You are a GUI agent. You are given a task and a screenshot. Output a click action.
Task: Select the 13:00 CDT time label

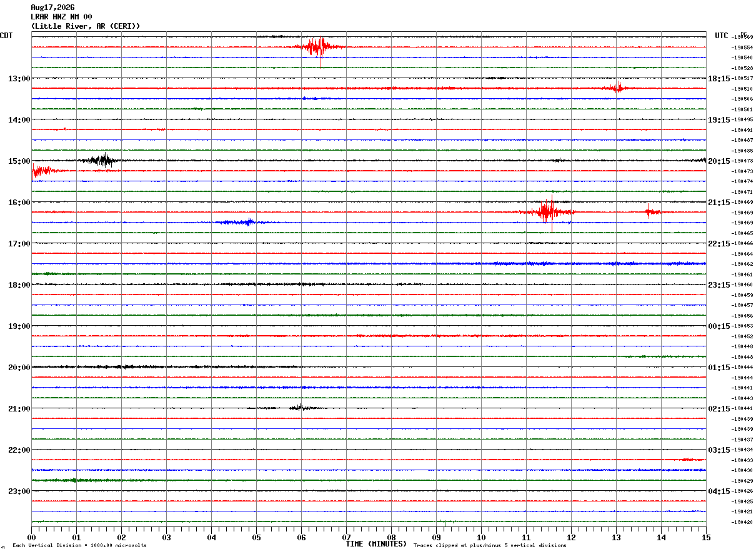point(19,79)
